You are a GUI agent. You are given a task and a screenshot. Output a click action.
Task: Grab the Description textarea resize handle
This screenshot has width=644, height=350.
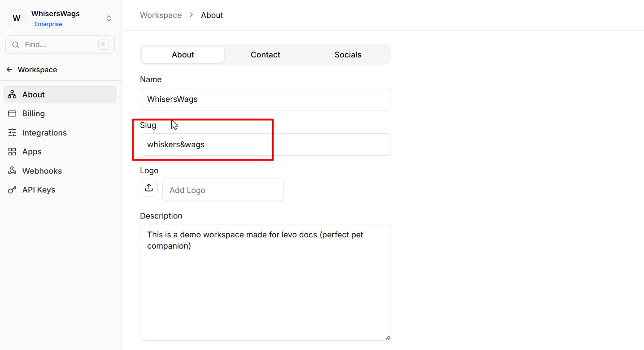(387, 337)
